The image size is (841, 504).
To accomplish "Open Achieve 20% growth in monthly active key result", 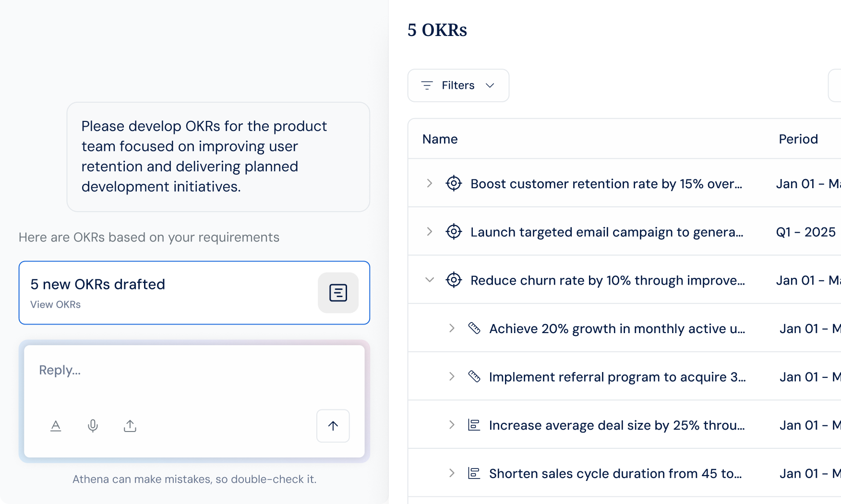I will point(617,329).
